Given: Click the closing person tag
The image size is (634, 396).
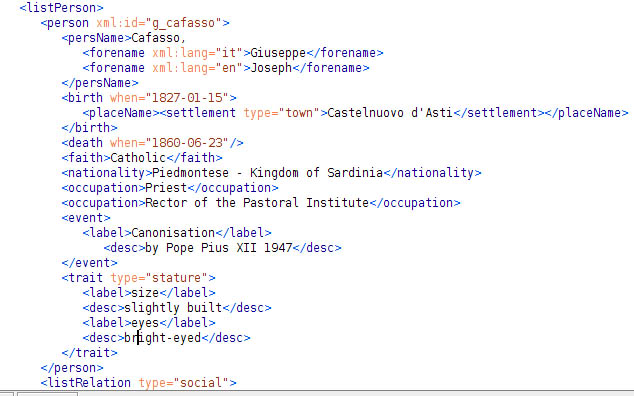Looking at the screenshot, I should tap(72, 368).
